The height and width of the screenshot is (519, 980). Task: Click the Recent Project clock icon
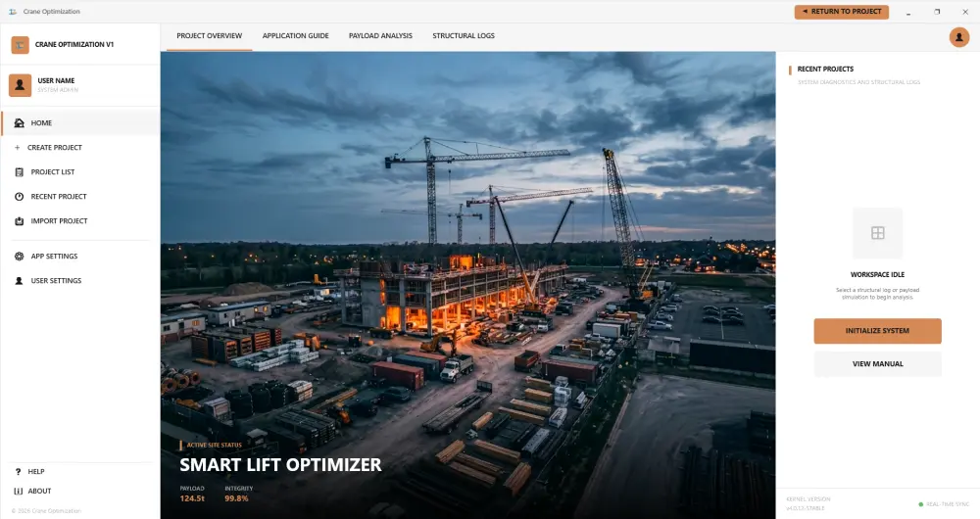pyautogui.click(x=20, y=196)
